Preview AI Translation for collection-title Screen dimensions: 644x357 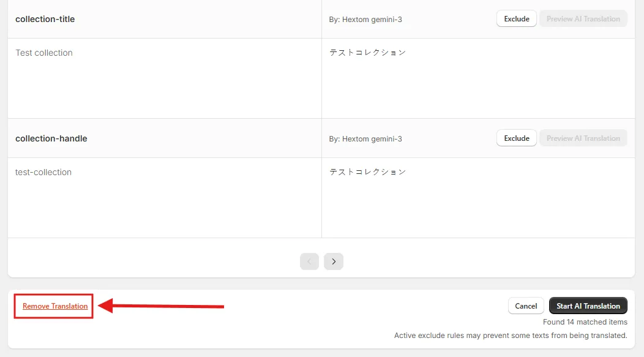(x=583, y=19)
